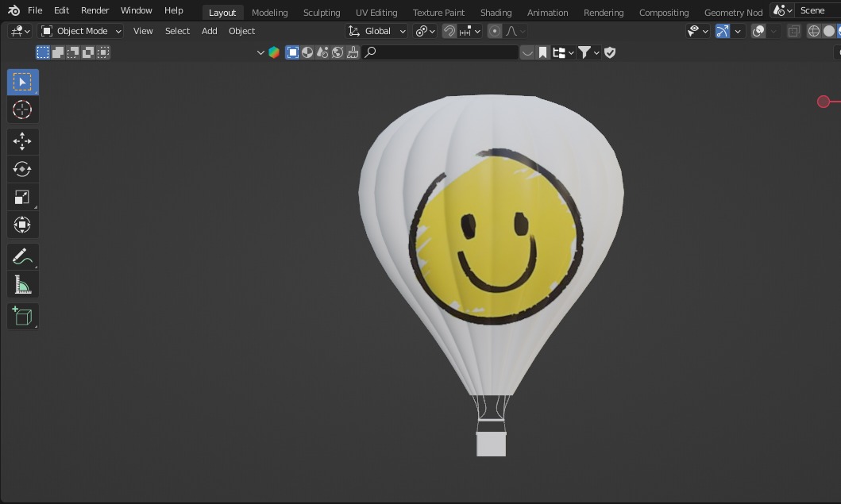This screenshot has width=841, height=504.
Task: Filter by brush icon
Action: click(x=353, y=52)
